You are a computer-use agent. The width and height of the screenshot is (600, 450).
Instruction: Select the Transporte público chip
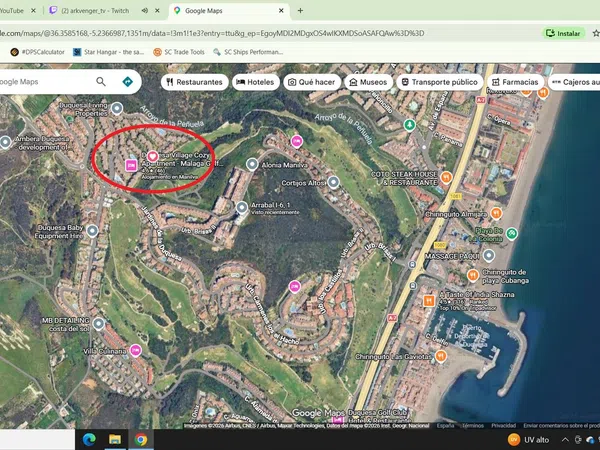(x=440, y=82)
